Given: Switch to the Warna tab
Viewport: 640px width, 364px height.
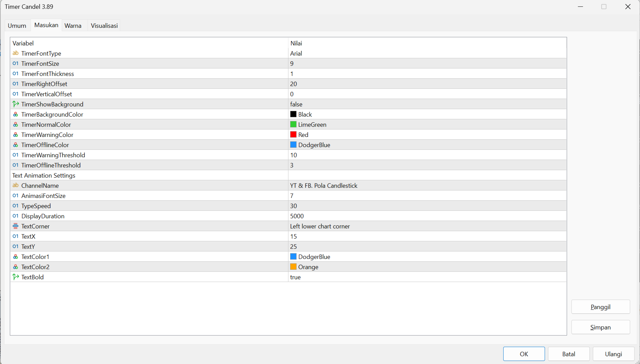Looking at the screenshot, I should click(x=73, y=25).
